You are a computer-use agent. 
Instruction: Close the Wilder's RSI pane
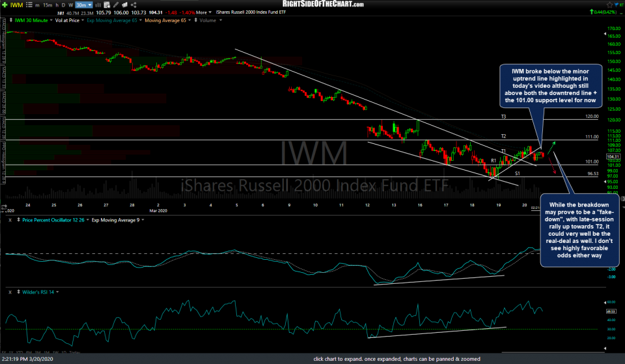click(x=10, y=292)
